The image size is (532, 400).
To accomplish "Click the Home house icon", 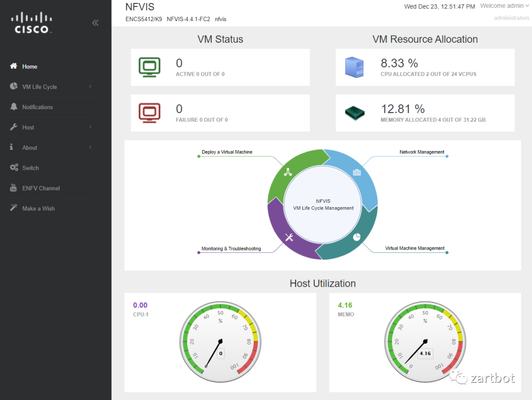I will click(x=14, y=66).
